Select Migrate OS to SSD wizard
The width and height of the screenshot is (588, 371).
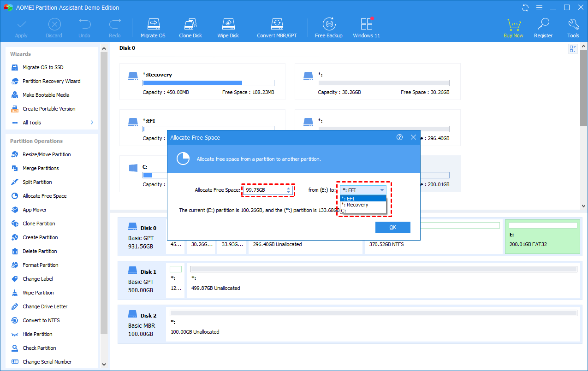(x=43, y=67)
